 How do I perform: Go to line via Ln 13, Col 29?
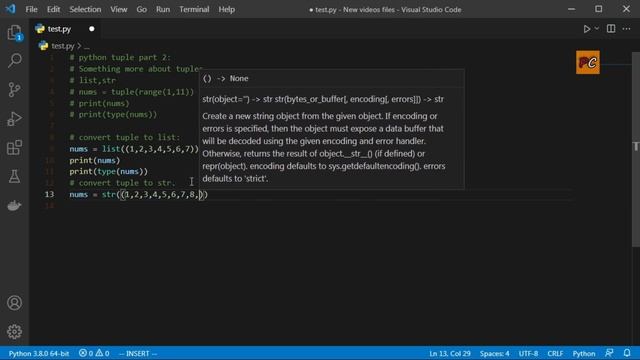(450, 353)
